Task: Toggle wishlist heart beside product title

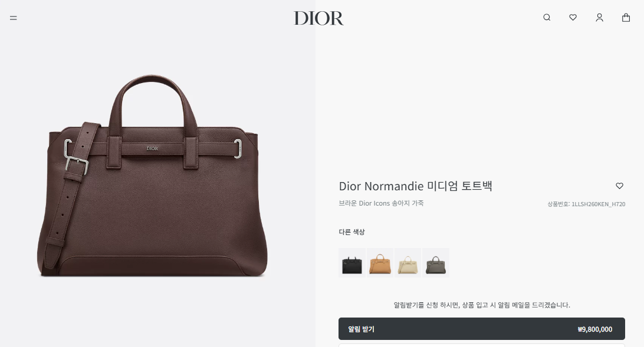Action: 619,186
